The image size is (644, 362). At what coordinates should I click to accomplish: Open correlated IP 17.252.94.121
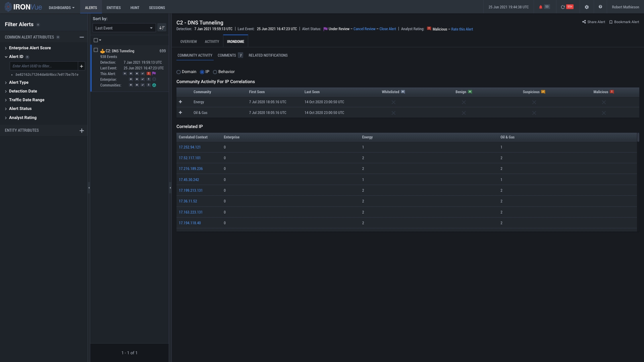point(190,147)
